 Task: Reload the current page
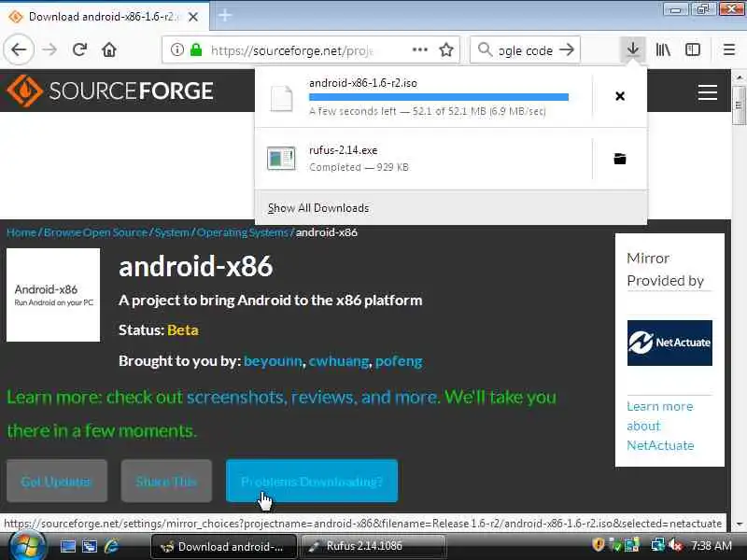coord(79,49)
